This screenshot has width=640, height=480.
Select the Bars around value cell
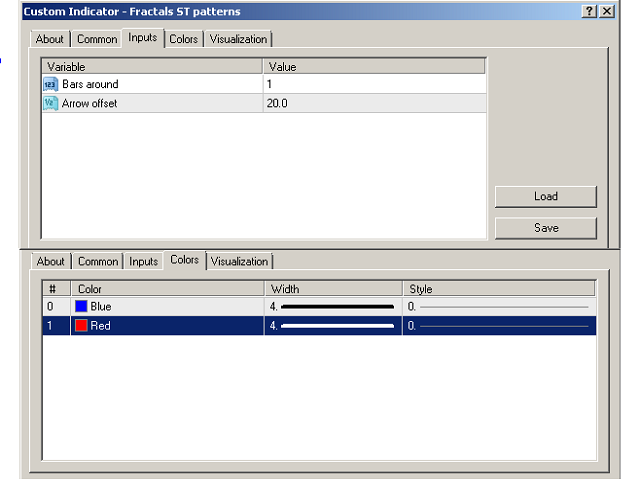(x=374, y=84)
